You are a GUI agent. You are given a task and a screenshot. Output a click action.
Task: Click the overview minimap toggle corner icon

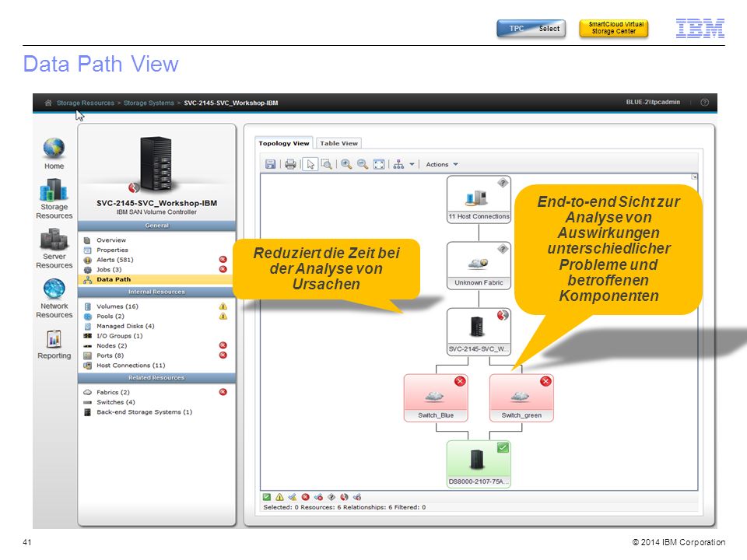click(694, 177)
